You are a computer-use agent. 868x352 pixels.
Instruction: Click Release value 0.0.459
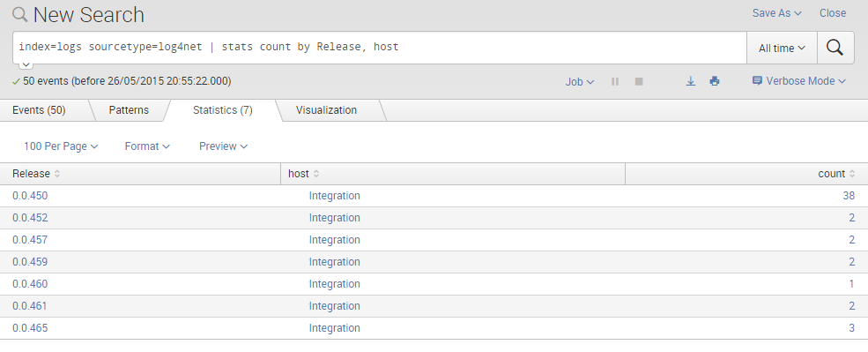point(30,262)
